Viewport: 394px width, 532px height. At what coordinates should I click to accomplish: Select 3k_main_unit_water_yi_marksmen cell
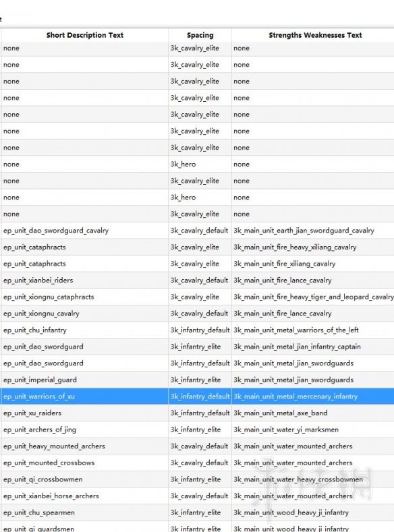(313, 430)
